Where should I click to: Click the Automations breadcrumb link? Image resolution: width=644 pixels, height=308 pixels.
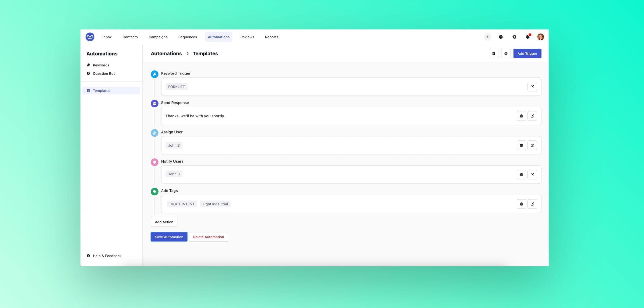[166, 53]
